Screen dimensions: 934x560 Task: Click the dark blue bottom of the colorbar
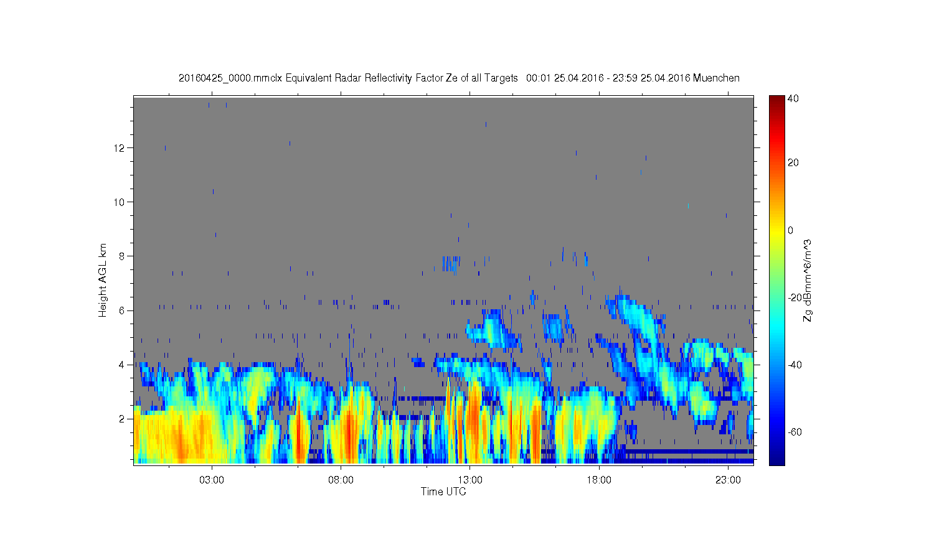(776, 459)
